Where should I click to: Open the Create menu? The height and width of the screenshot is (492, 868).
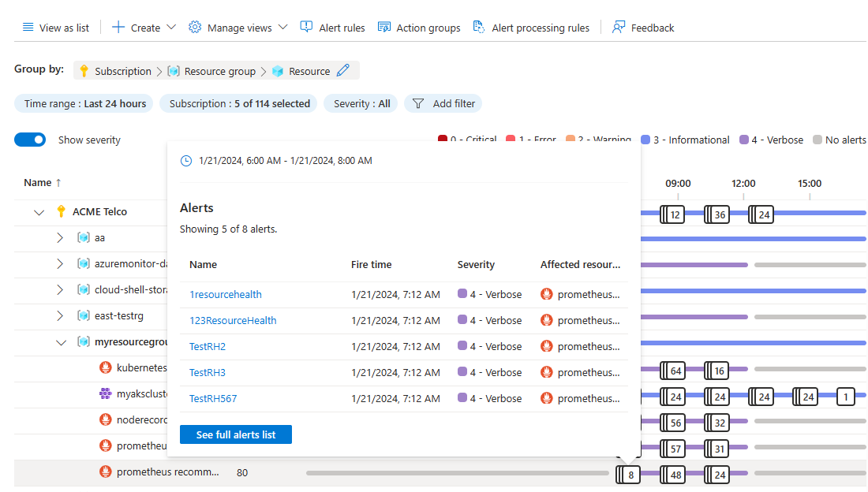click(x=143, y=26)
